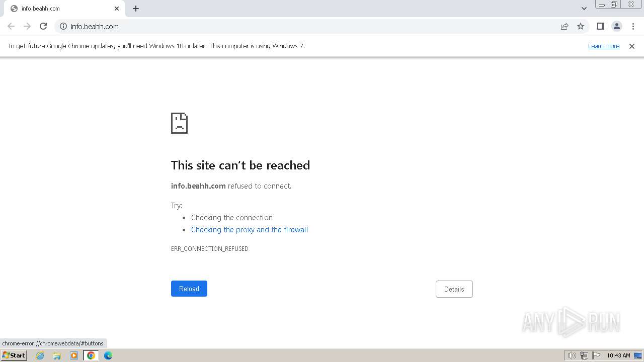Bookmark this tab with the star icon
The width and height of the screenshot is (644, 362).
pos(581,26)
